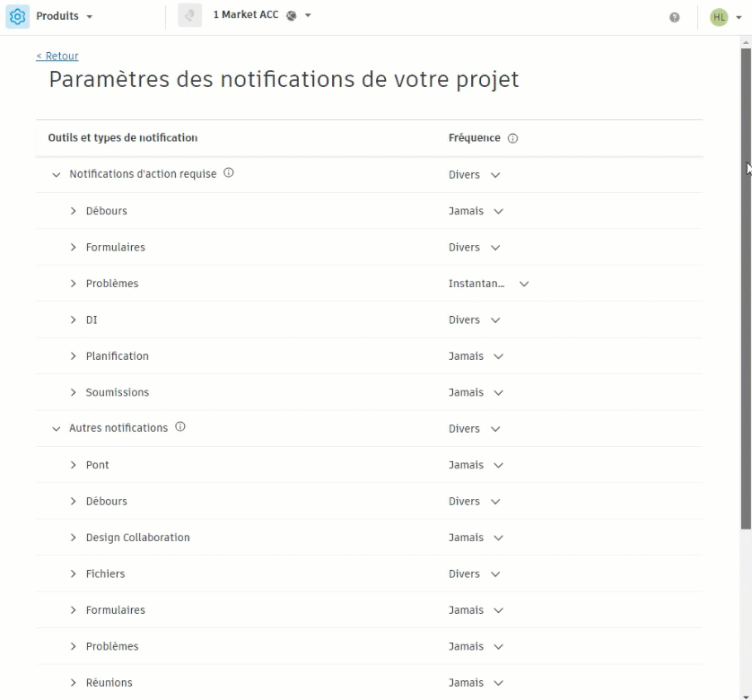Open the project switcher dropdown arrow
Screen dimensions: 752x700
coord(305,15)
